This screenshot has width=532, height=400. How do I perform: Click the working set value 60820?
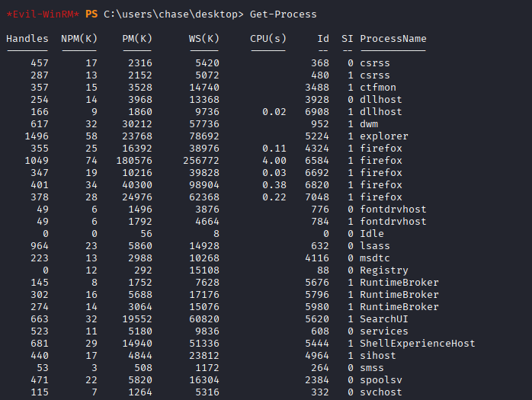(204, 319)
